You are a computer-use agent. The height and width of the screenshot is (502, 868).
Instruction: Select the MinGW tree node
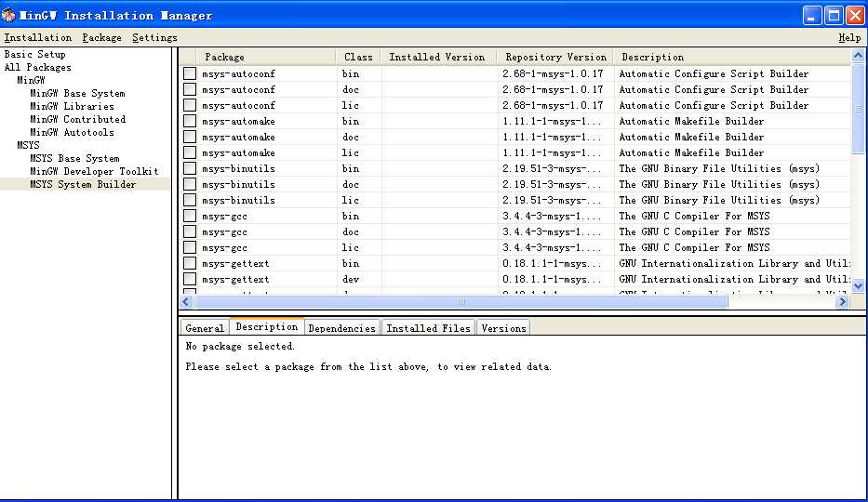[x=31, y=80]
